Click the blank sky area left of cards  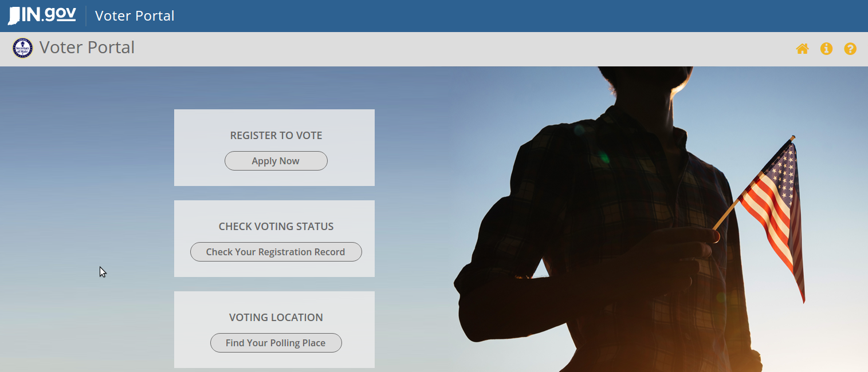[x=86, y=172]
